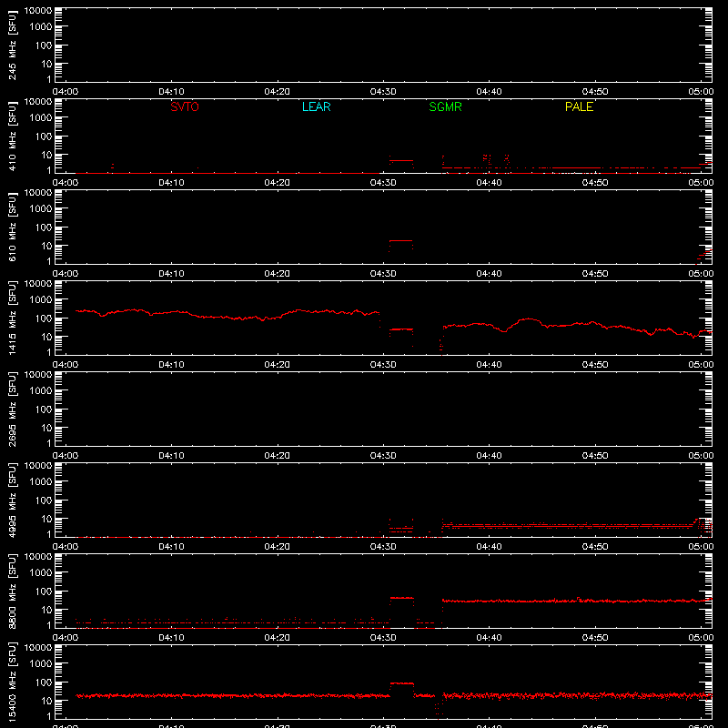The height and width of the screenshot is (728, 728).
Task: Select the 15400 MHz [SFU] axis label
Action: point(13,682)
